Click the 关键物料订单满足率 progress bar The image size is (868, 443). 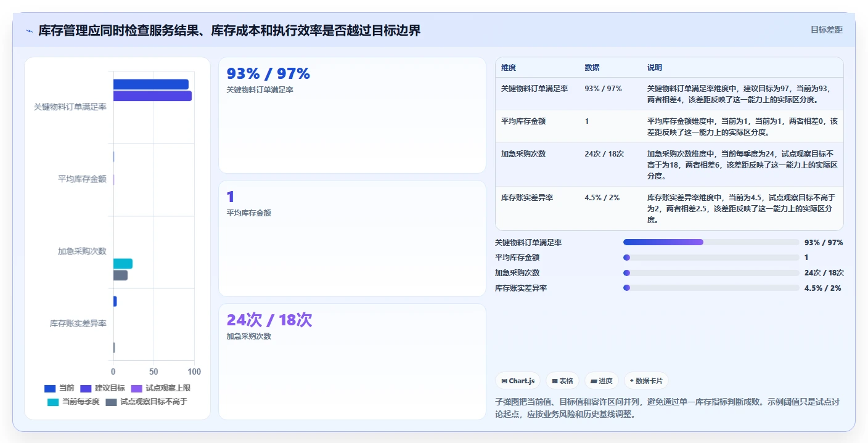[711, 242]
